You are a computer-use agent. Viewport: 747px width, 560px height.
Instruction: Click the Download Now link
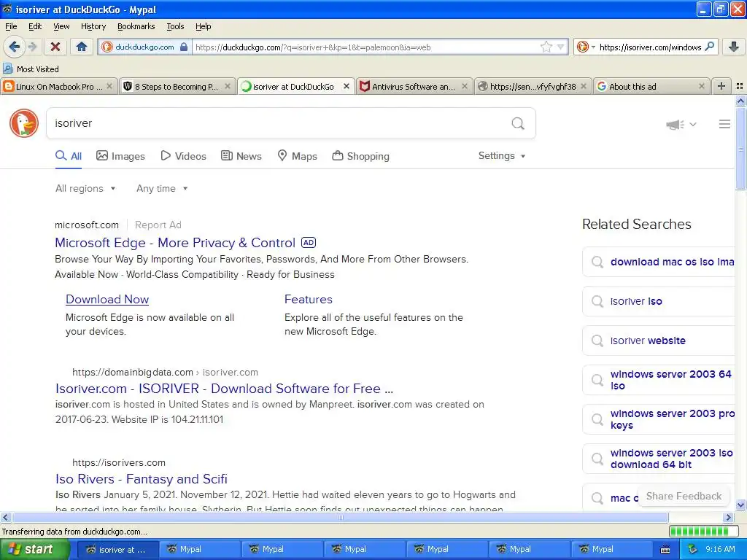[x=107, y=300]
